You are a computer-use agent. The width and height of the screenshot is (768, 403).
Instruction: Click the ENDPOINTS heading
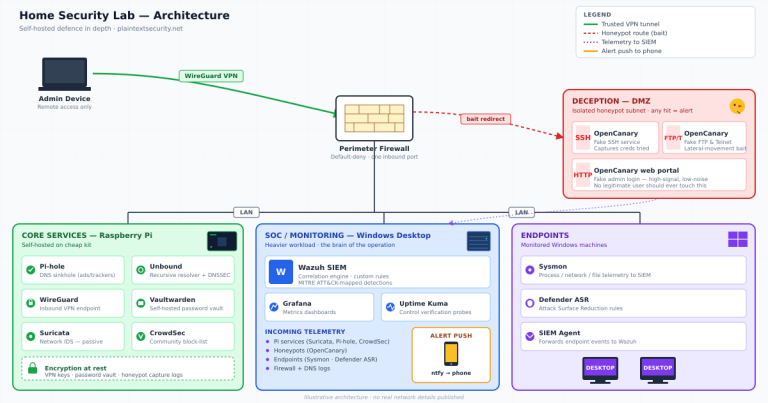tap(545, 236)
